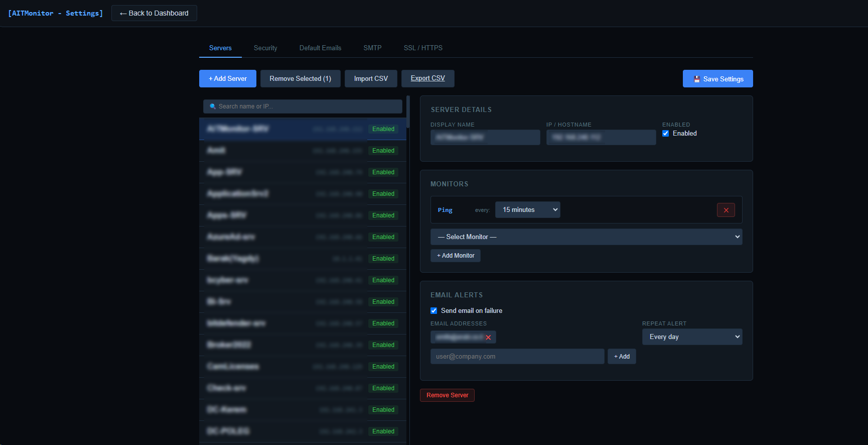Select the highlighted AITMonitor-SRV server row

[x=303, y=129]
